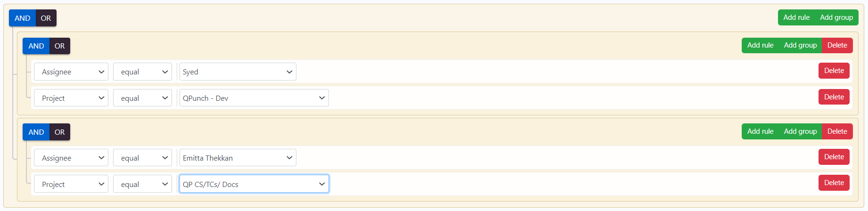Screen dimensions: 868x211
Task: Delete the Emitta Thekkan assignee rule
Action: pyautogui.click(x=834, y=157)
